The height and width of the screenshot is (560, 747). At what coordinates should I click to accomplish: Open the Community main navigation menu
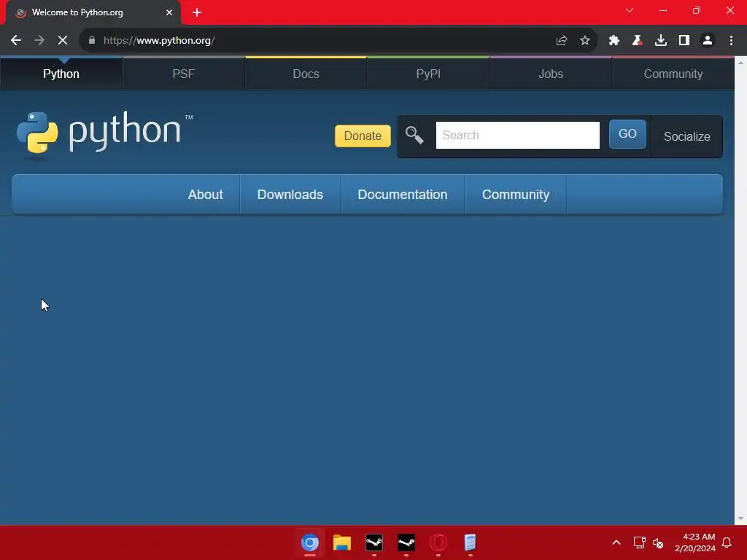[516, 194]
